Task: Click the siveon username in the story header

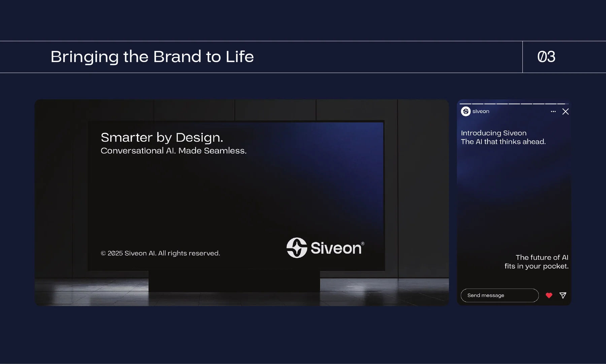Action: [x=481, y=111]
